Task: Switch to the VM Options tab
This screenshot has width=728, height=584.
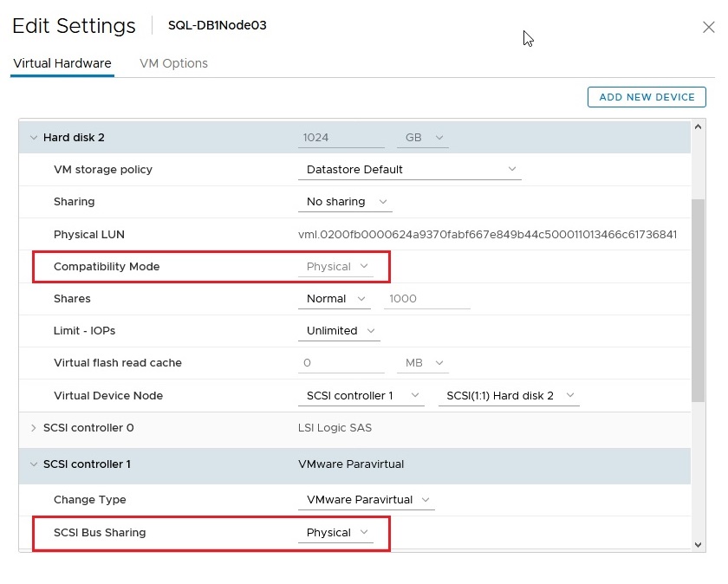Action: [173, 63]
